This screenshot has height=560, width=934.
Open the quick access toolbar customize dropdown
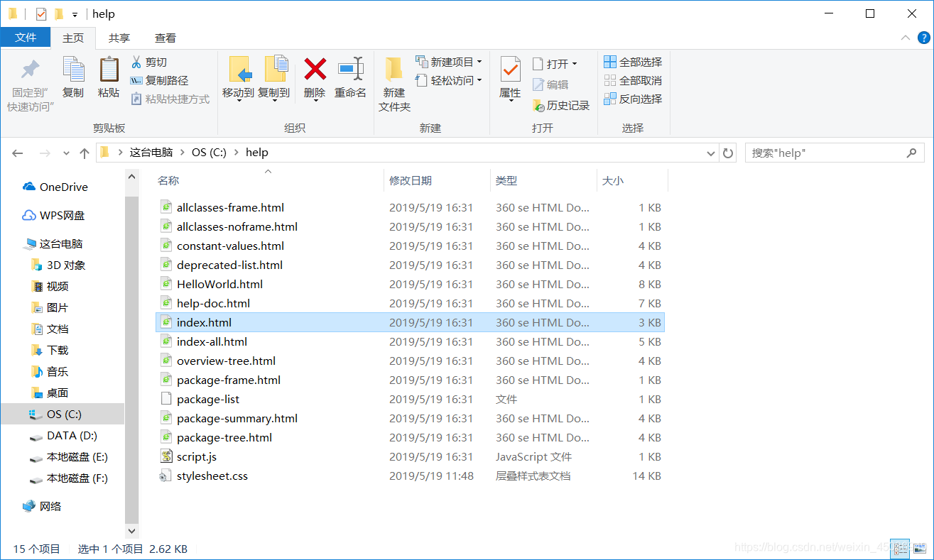click(75, 14)
